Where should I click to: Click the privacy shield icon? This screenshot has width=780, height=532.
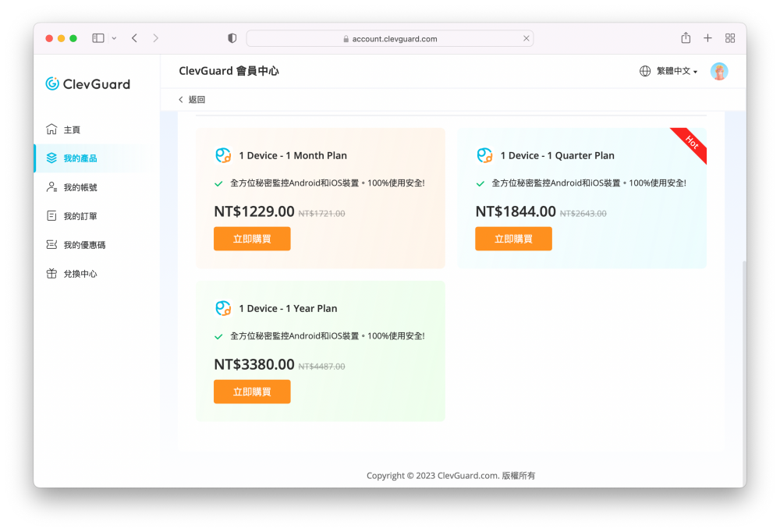tap(232, 38)
